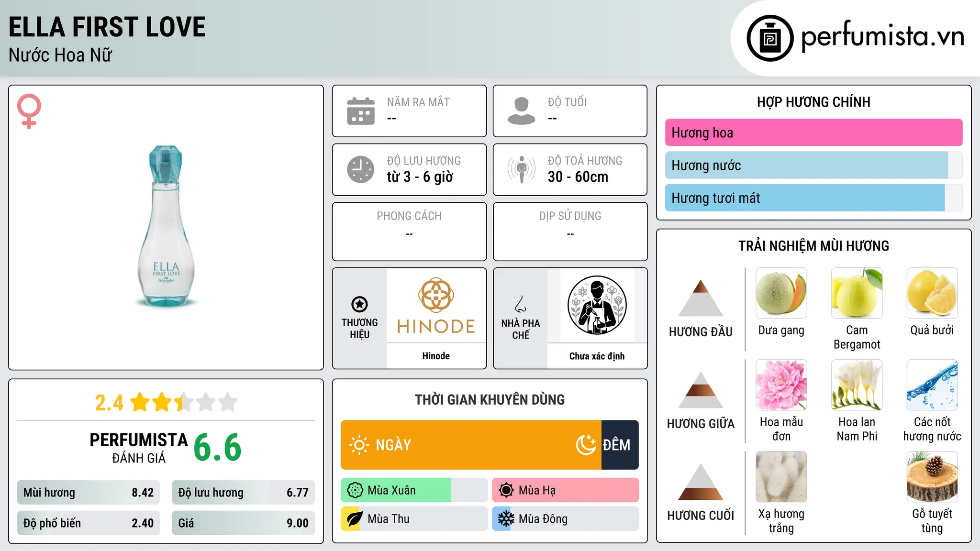Click the Mùa Thu season bar
The width and height of the screenshot is (980, 551).
coord(414,519)
